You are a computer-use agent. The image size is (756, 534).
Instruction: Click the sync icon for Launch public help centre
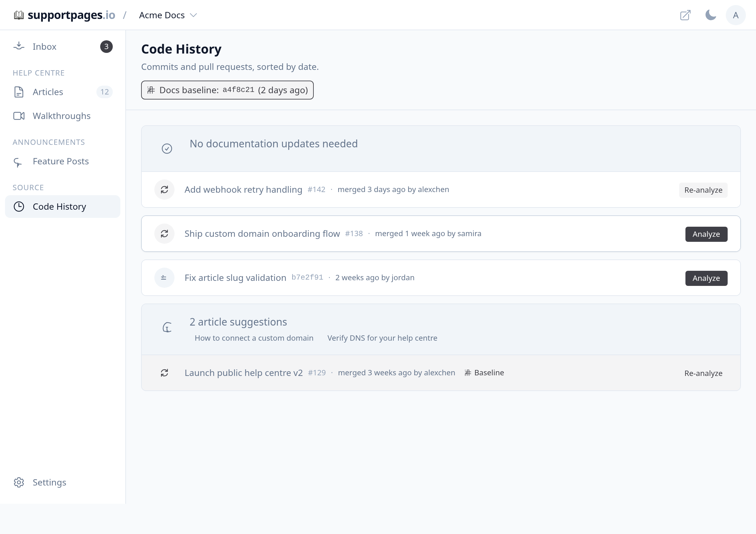coord(164,373)
